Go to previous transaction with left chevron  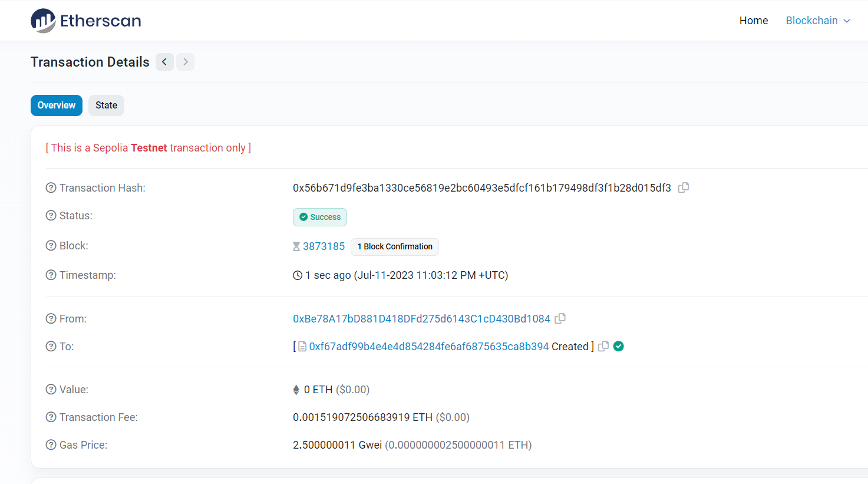pos(164,62)
